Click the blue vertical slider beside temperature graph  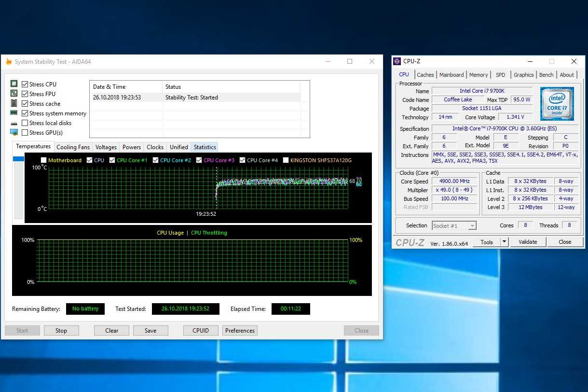click(x=18, y=159)
